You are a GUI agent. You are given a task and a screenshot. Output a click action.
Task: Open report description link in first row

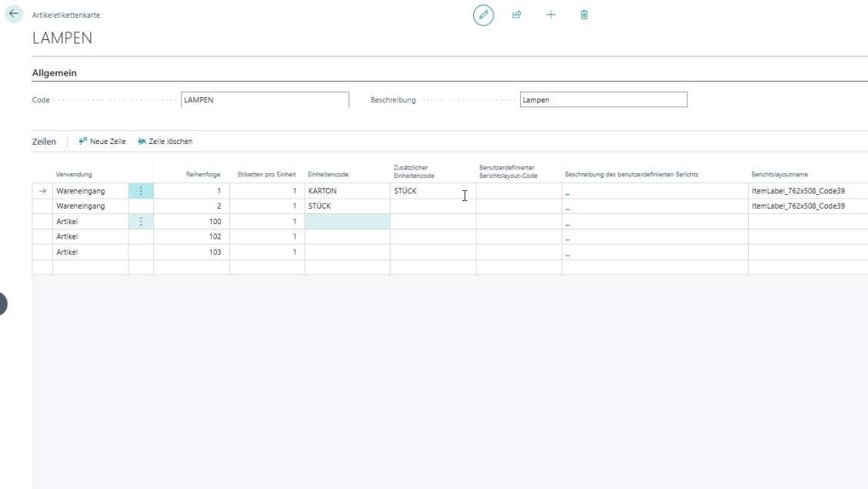[568, 193]
